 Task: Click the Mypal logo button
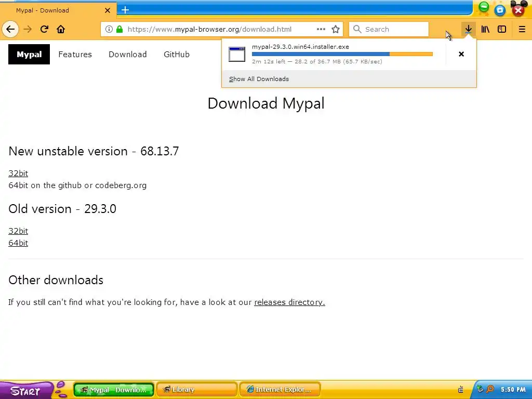tap(29, 54)
